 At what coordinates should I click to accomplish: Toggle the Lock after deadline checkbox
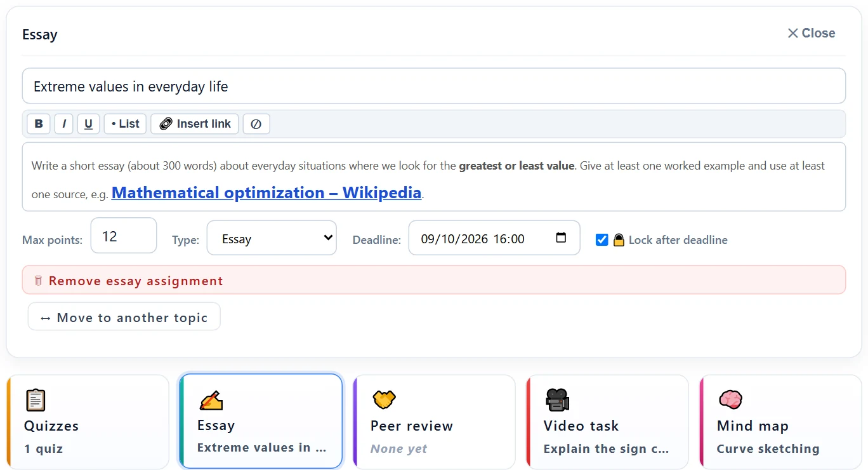point(602,240)
